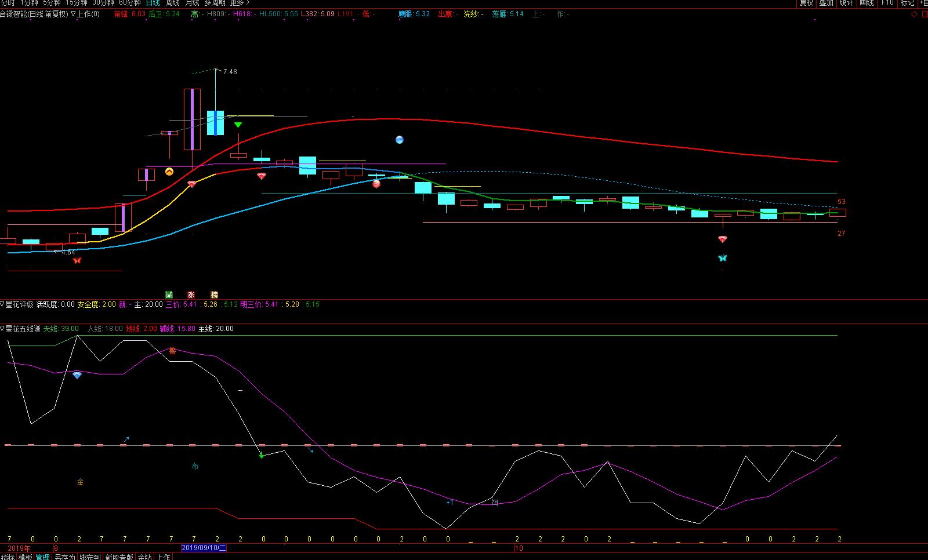Viewport: 928px width, 560px height.
Task: Select the 上作 tab at bottom
Action: coord(164,557)
